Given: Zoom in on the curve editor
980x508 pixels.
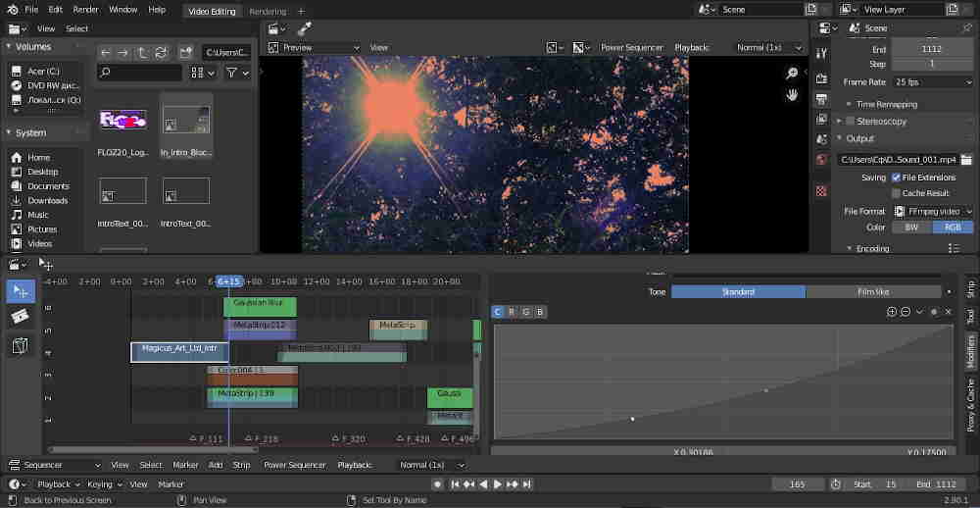Looking at the screenshot, I should (x=892, y=312).
